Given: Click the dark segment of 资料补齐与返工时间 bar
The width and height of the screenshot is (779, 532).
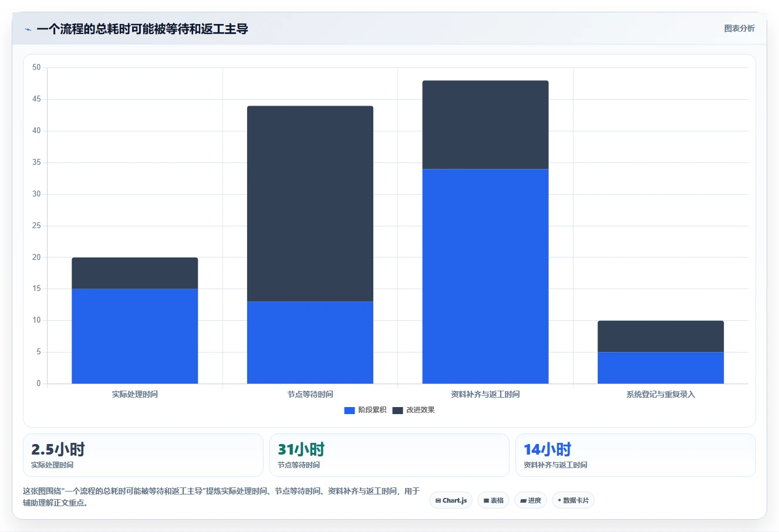Looking at the screenshot, I should click(485, 125).
